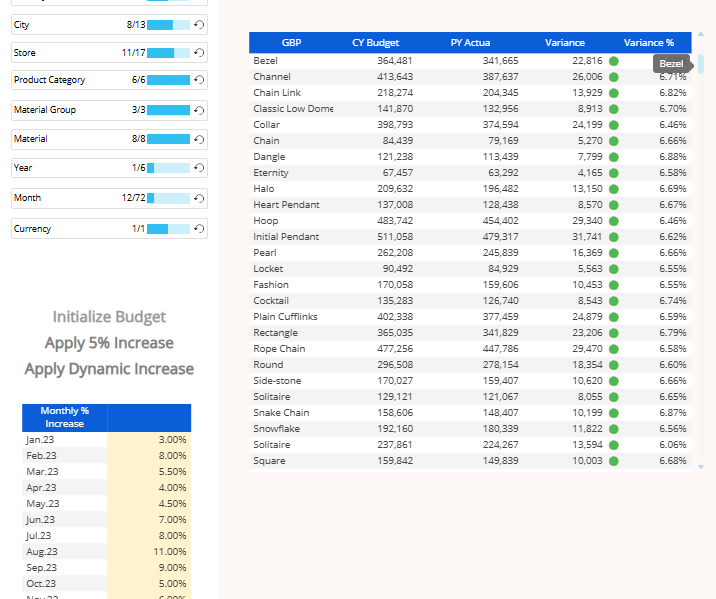Select the Initial Pendant row label
The width and height of the screenshot is (716, 599).
(286, 236)
